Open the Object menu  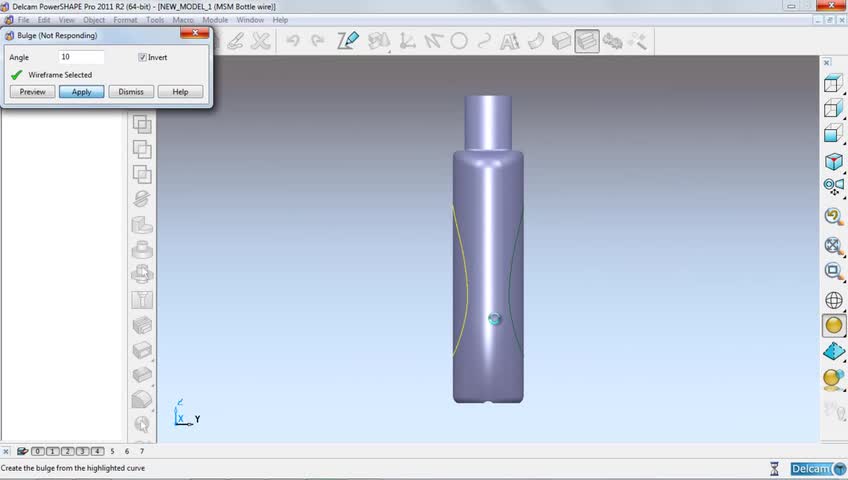tap(94, 20)
